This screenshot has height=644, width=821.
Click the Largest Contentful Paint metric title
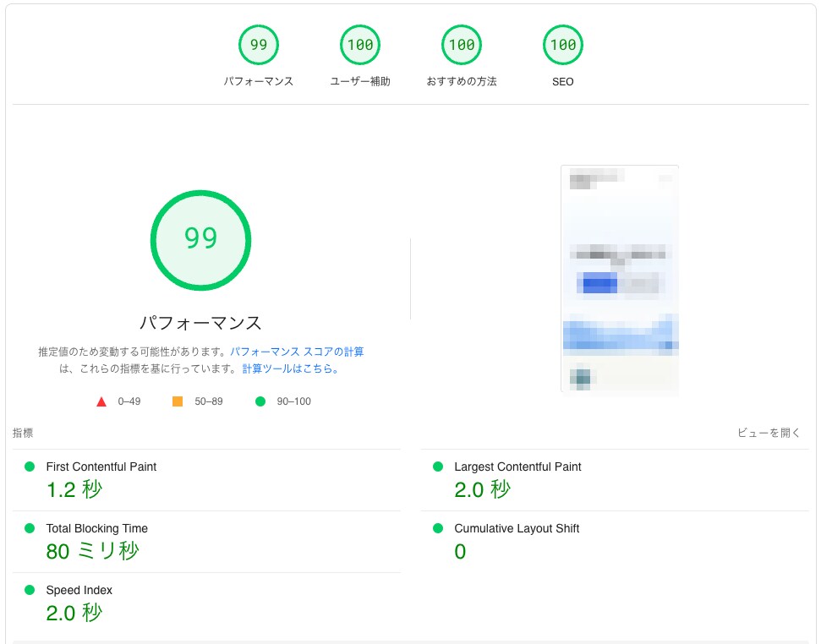(x=517, y=467)
